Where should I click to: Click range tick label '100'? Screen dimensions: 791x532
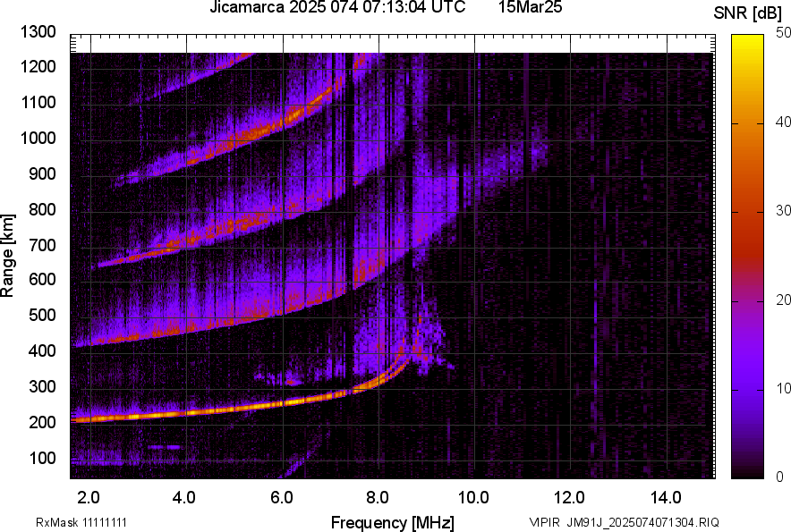click(x=42, y=458)
